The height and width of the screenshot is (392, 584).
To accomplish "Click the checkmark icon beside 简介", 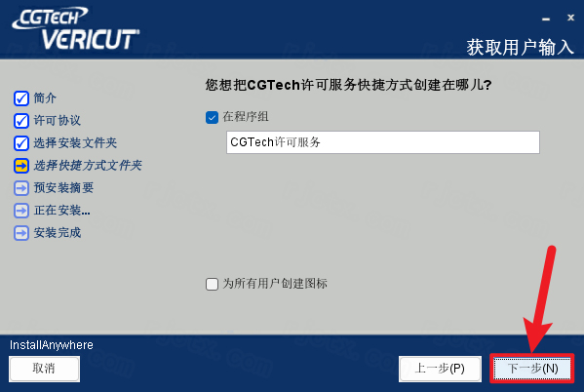I will pos(21,98).
